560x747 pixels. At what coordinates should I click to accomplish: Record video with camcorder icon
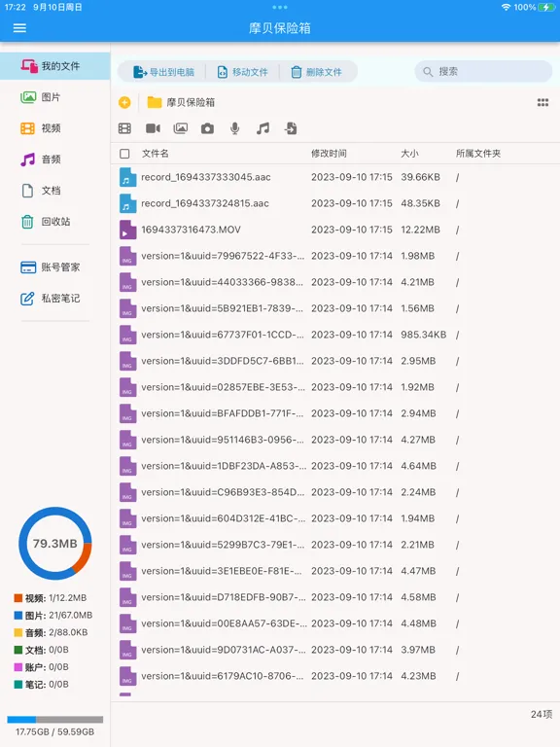pos(153,128)
